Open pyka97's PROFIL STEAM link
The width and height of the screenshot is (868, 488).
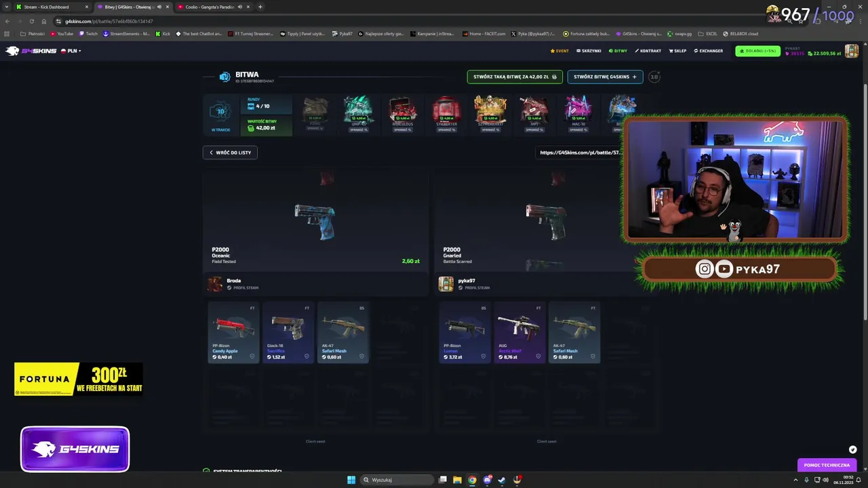(474, 287)
